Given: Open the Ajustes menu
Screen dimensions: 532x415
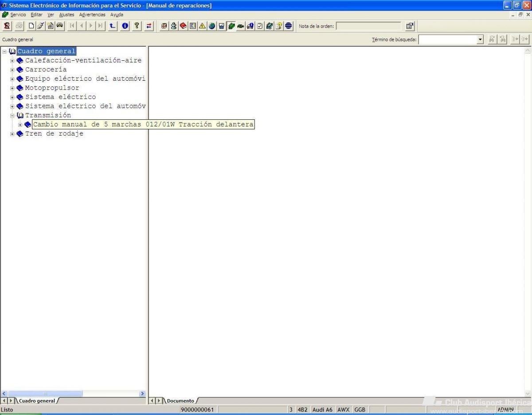Looking at the screenshot, I should [67, 15].
